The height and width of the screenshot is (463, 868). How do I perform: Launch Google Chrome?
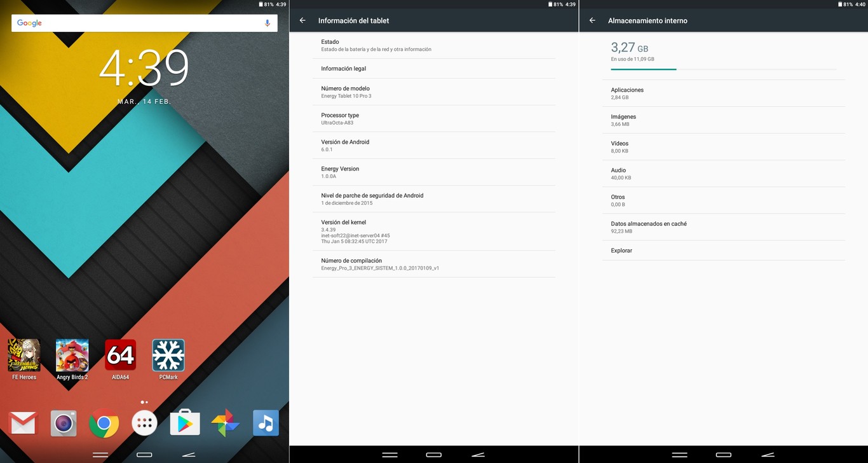pyautogui.click(x=104, y=422)
